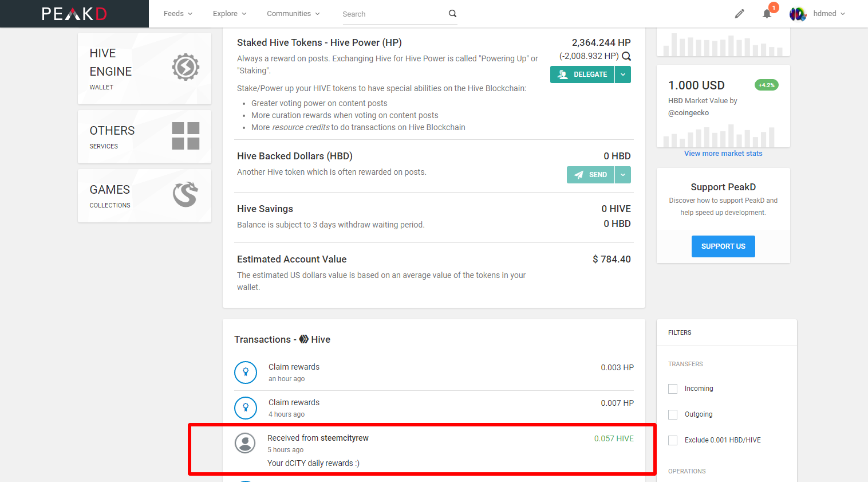
Task: Click the 1.000 USD market value
Action: (x=696, y=85)
